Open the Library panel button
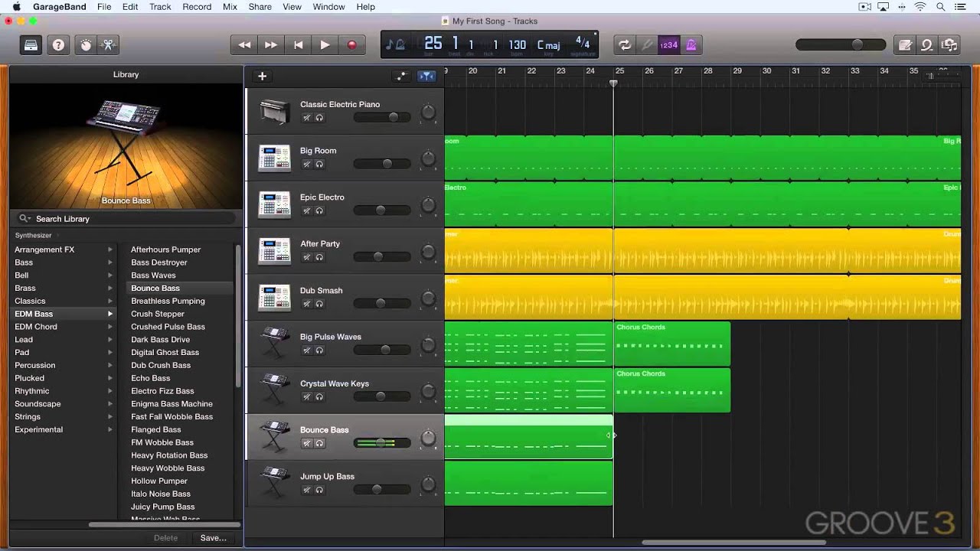Image resolution: width=980 pixels, height=551 pixels. (x=31, y=45)
